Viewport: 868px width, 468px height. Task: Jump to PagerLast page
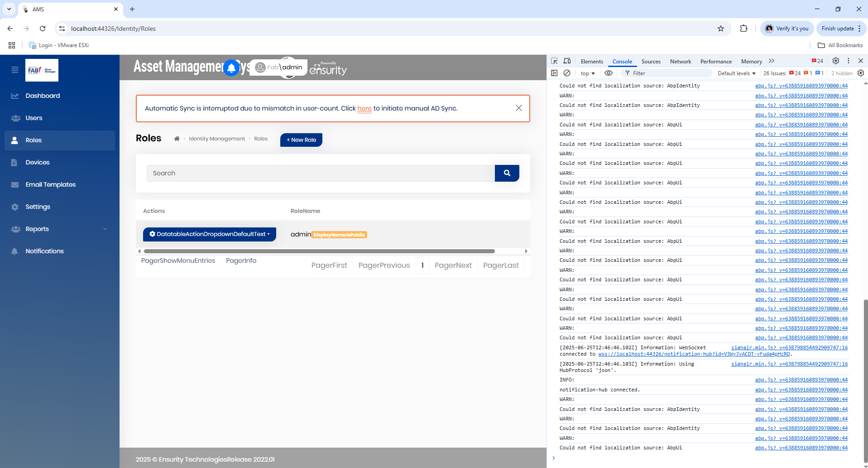click(501, 265)
